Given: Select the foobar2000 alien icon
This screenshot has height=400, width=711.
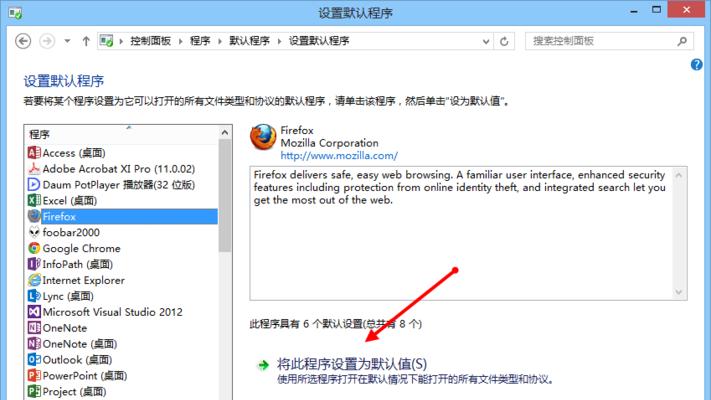Looking at the screenshot, I should 34,233.
